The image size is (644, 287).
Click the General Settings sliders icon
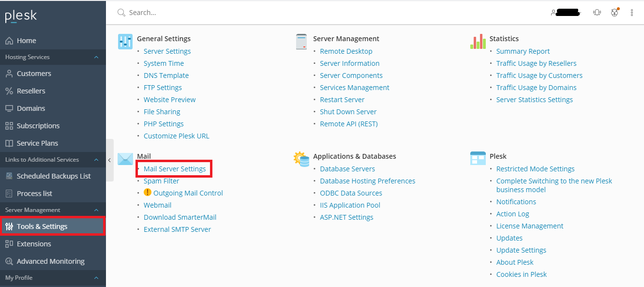[x=125, y=42]
